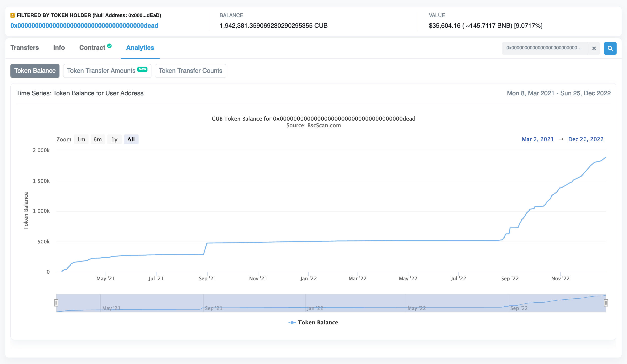The width and height of the screenshot is (627, 364).
Task: Click the Contract verified checkmark icon
Action: tap(110, 46)
